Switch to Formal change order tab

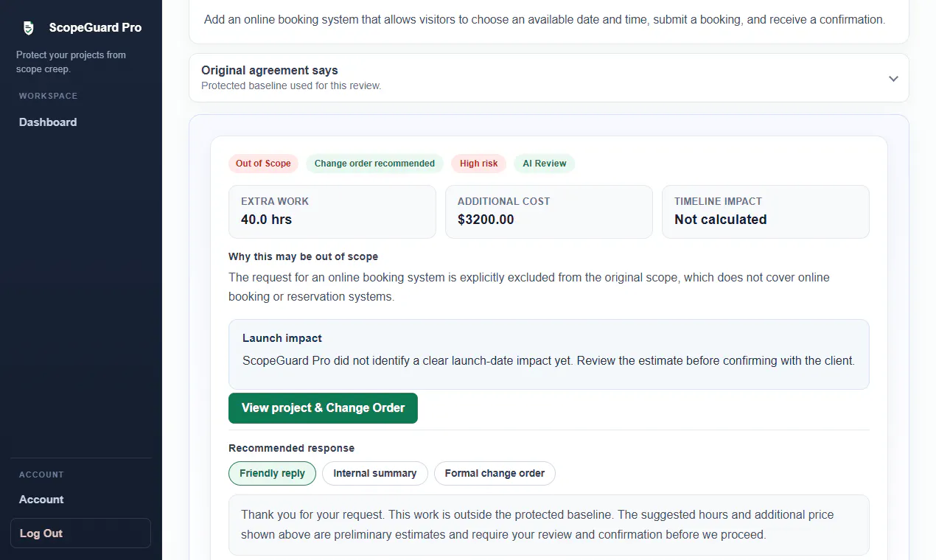[x=495, y=473]
